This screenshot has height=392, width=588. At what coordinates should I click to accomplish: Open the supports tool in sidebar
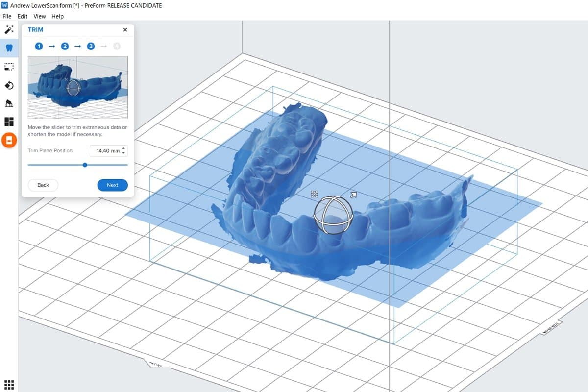(9, 103)
